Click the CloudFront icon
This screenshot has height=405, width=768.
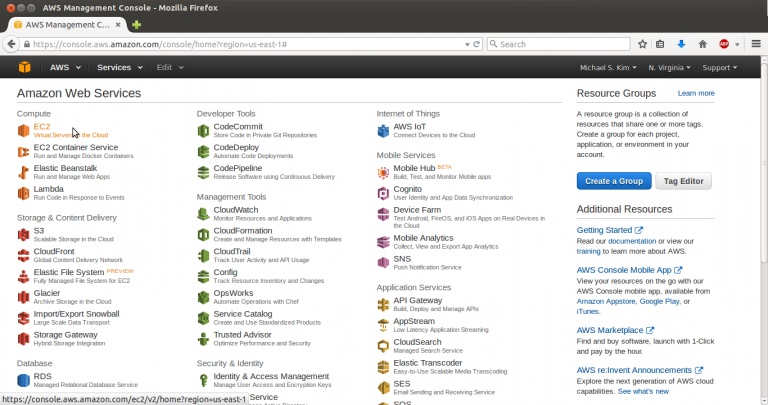pos(24,256)
